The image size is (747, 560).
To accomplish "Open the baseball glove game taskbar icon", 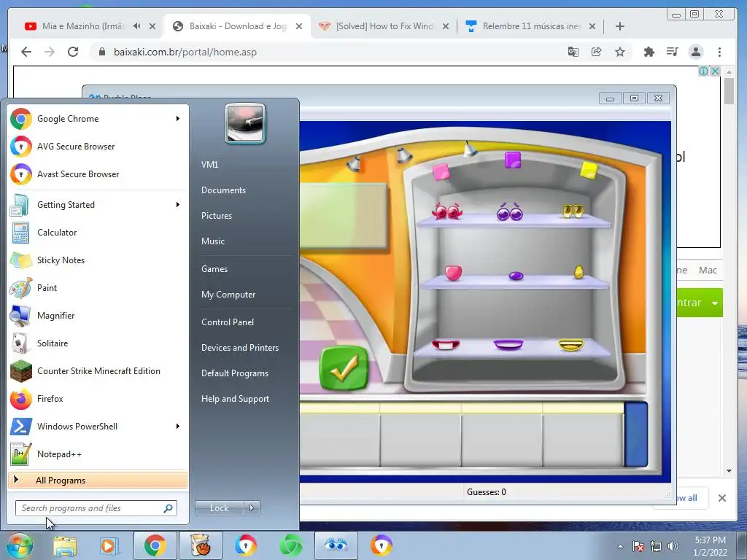I will click(200, 545).
